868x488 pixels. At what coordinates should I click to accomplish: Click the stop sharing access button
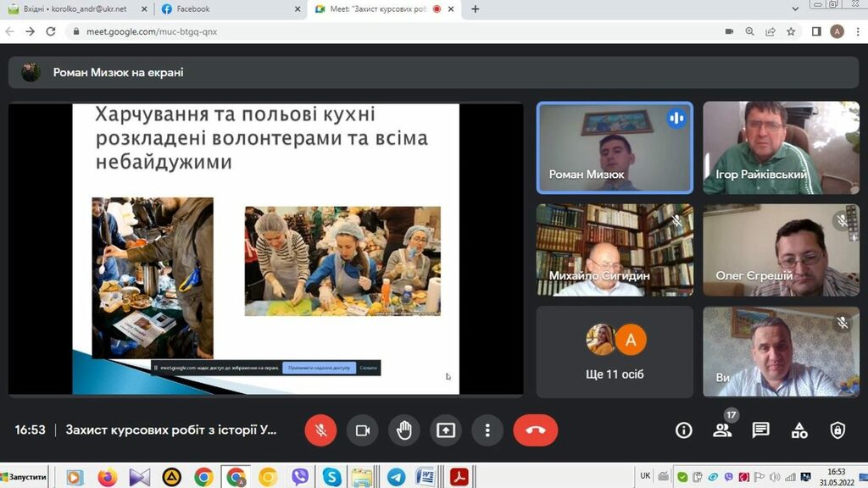pos(318,369)
